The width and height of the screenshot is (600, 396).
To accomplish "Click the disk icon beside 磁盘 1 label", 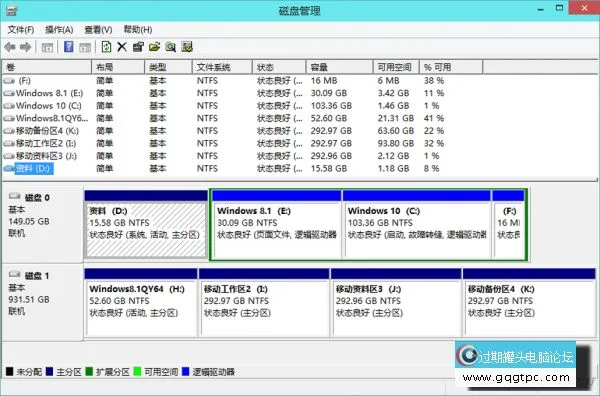I will (15, 274).
